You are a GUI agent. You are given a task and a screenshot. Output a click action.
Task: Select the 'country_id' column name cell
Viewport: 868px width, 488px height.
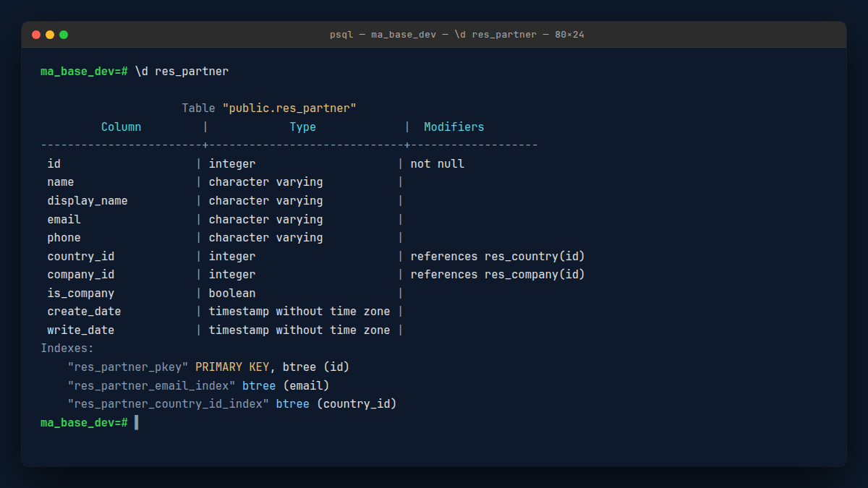(x=81, y=257)
